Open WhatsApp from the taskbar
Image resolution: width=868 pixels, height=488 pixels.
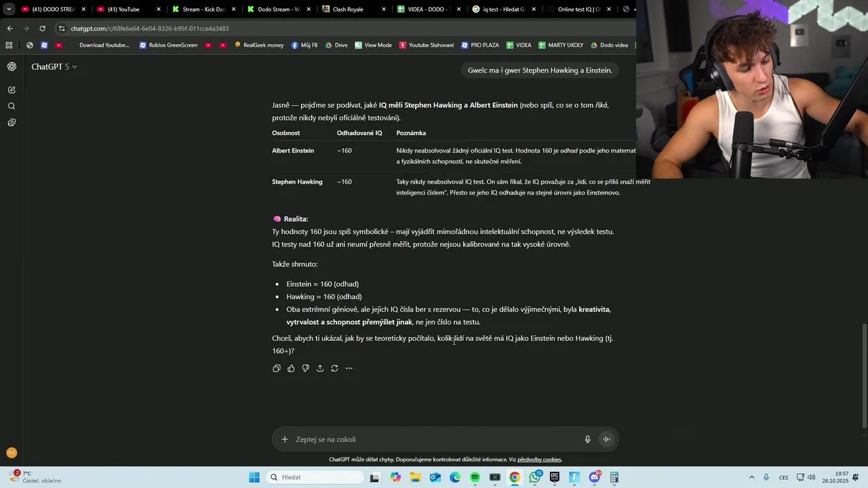535,477
